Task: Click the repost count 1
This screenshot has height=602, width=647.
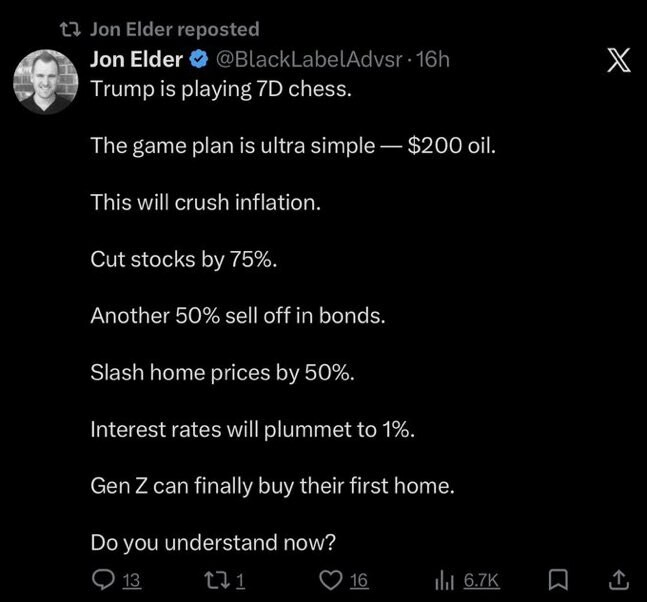Action: click(241, 580)
